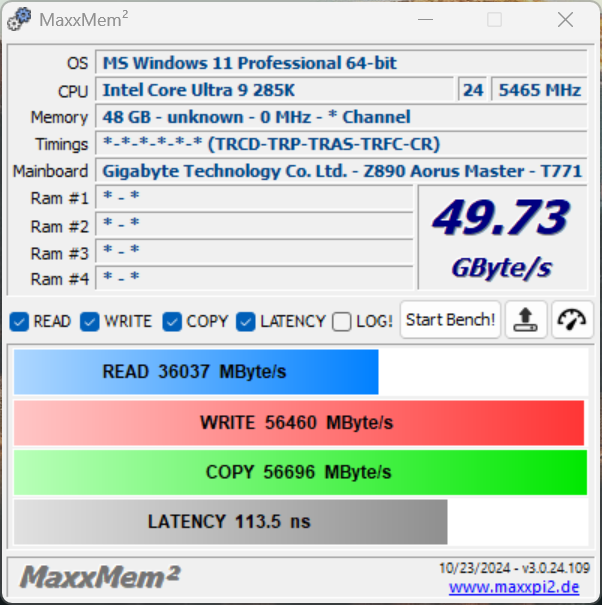Minimize the MaxxMem window

tap(425, 19)
